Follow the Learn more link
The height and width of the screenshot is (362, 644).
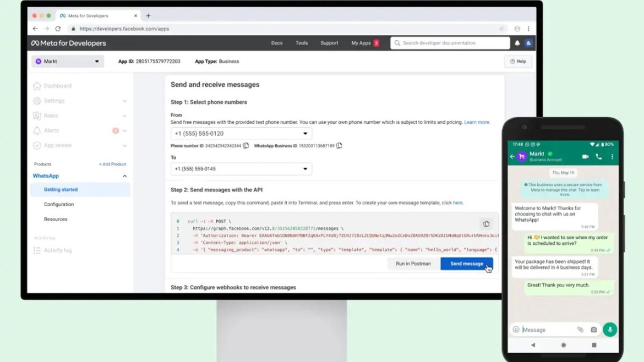point(477,122)
